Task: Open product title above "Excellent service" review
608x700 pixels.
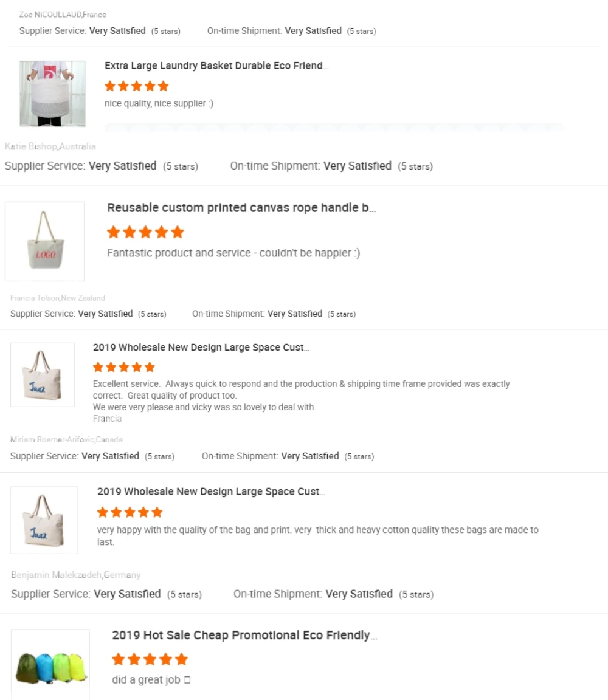Action: (x=201, y=348)
